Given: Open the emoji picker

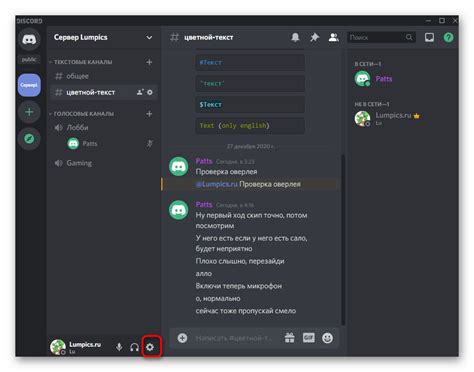Looking at the screenshot, I should tap(327, 338).
